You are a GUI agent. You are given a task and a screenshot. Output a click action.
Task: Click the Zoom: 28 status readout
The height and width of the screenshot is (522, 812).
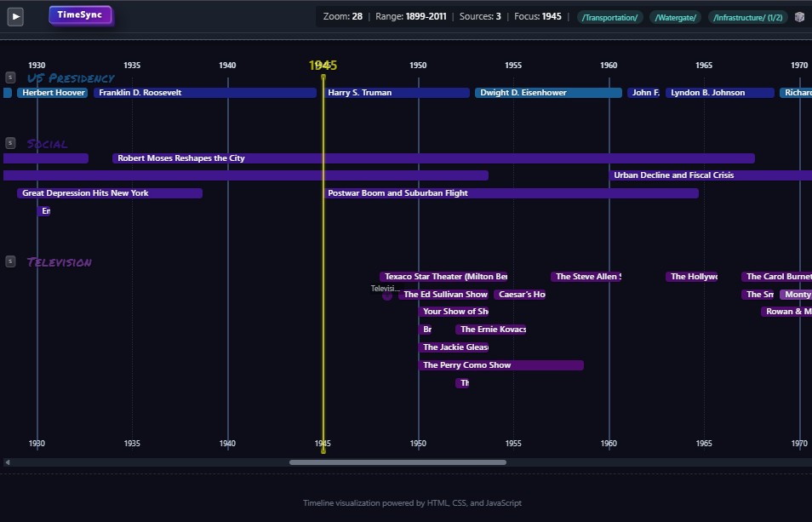click(x=343, y=16)
